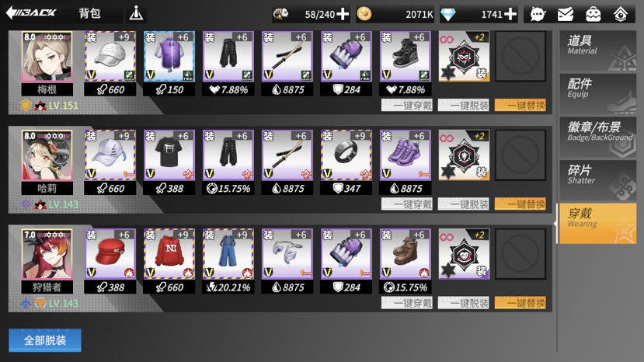The image size is (644, 362).
Task: Select 哈莉's ring +9 item
Action: tap(346, 155)
